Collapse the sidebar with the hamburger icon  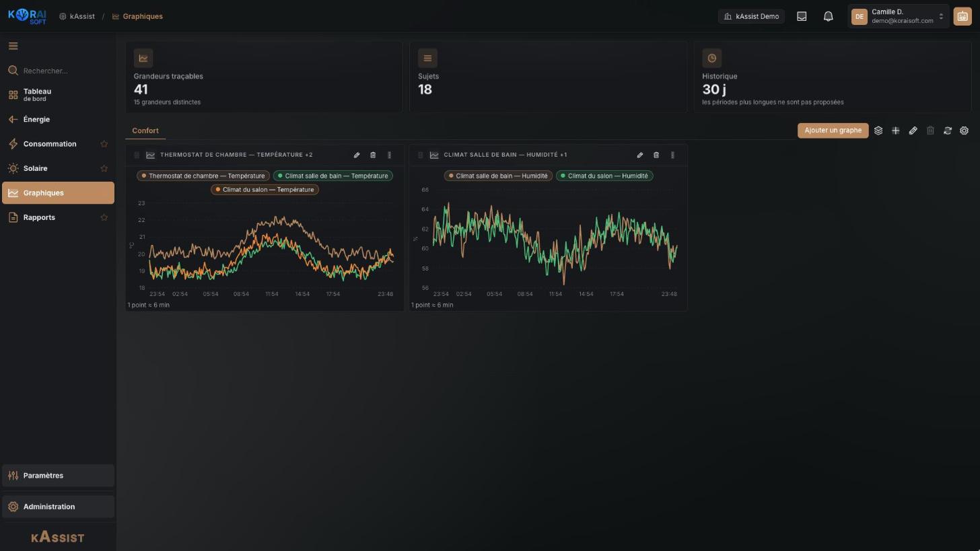click(x=13, y=46)
